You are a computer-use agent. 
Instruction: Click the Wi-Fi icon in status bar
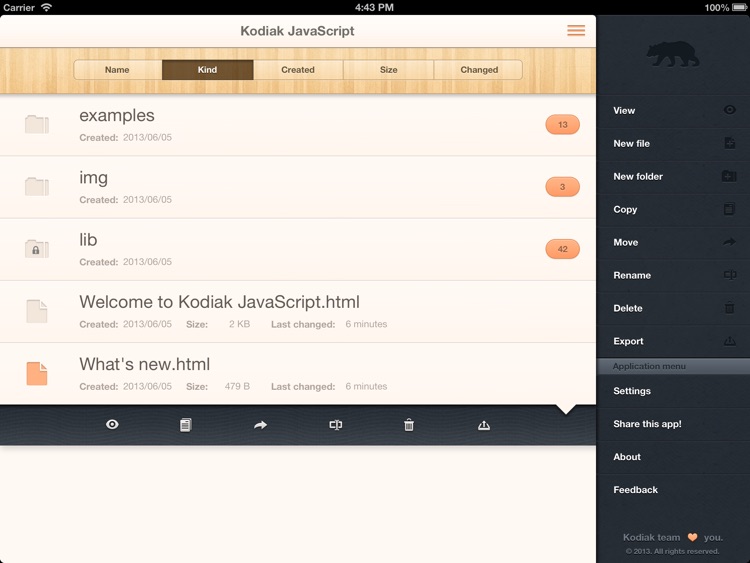tap(46, 7)
